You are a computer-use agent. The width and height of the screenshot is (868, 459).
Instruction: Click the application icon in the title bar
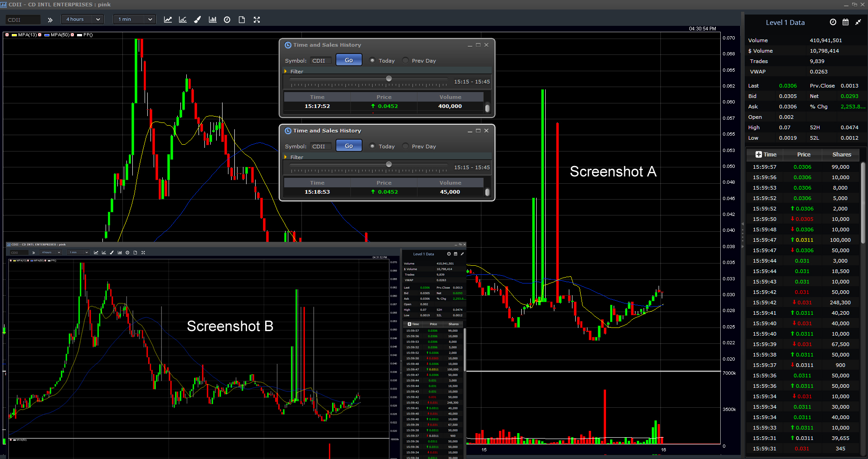[x=4, y=5]
